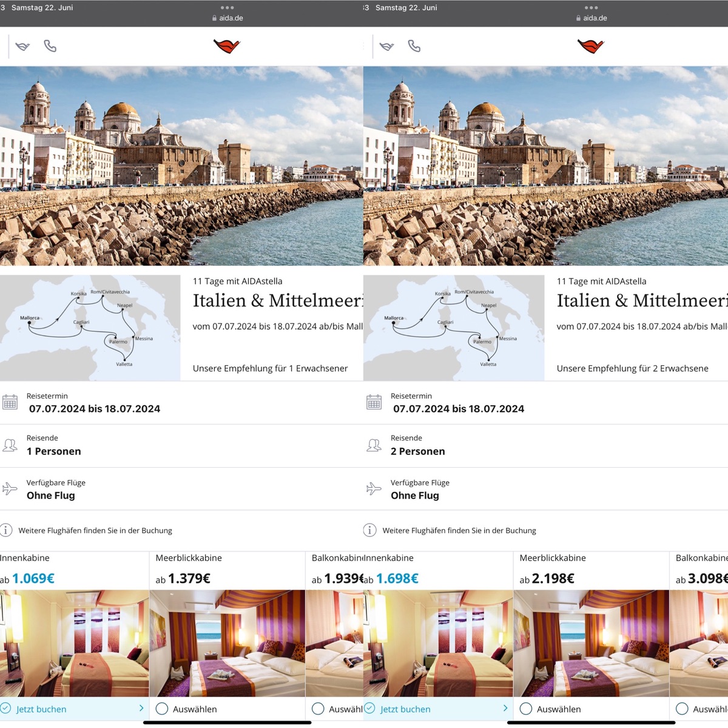Image resolution: width=728 pixels, height=728 pixels.
Task: Open Meerblickkabine photo priced 2.198€
Action: (591, 643)
